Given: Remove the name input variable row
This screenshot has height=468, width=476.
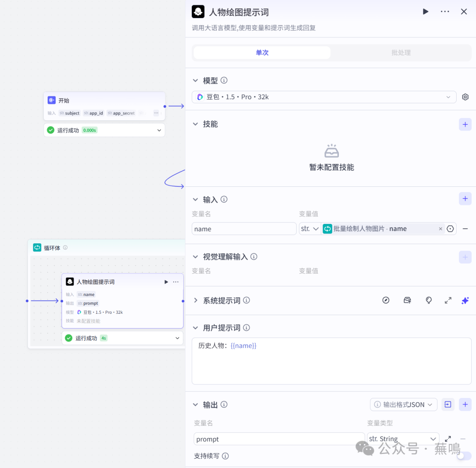Looking at the screenshot, I should click(465, 229).
